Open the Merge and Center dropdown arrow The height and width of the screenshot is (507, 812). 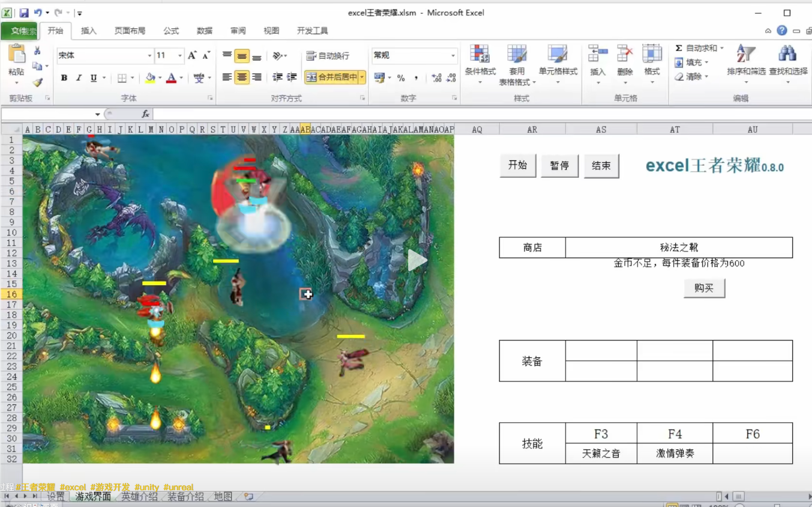362,77
